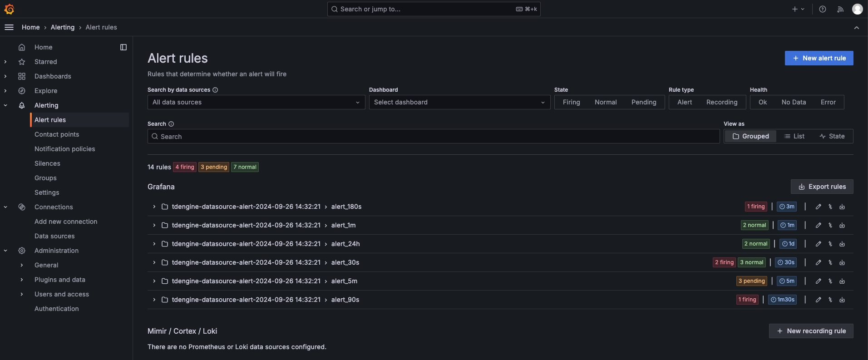Click the Alerting bell icon in sidebar
This screenshot has height=360, width=868.
click(22, 105)
